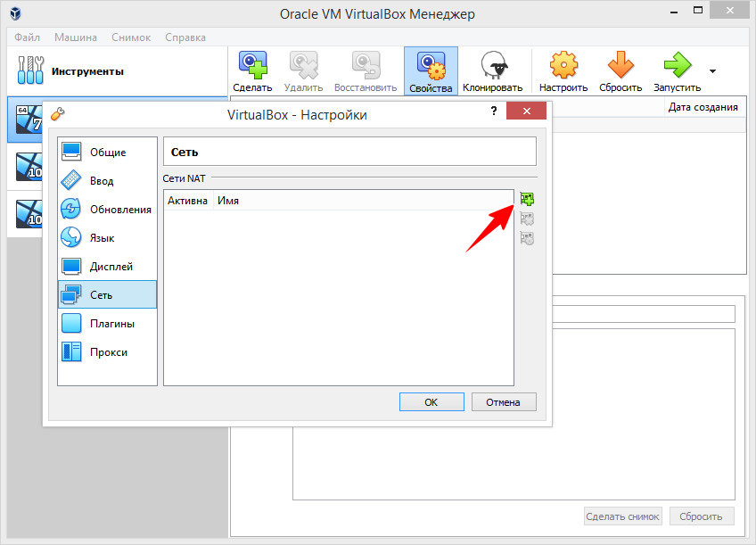This screenshot has width=756, height=545.
Task: Select the Общие settings category
Action: [108, 152]
